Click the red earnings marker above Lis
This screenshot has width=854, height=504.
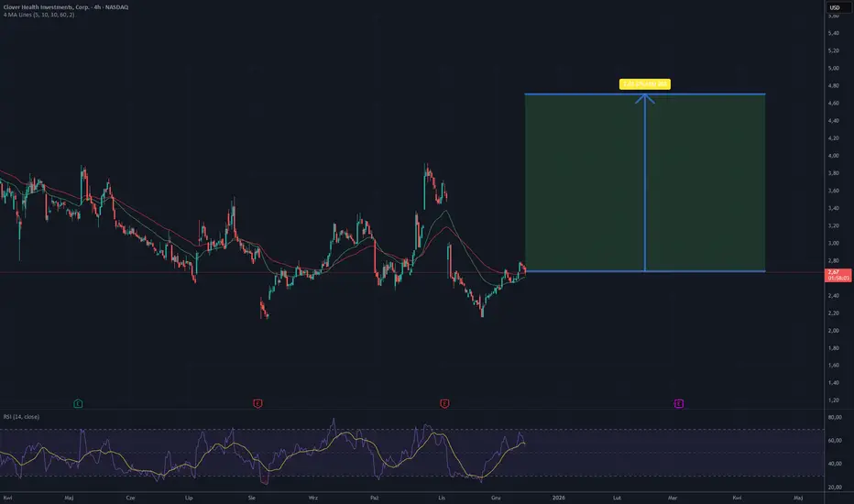click(x=444, y=403)
